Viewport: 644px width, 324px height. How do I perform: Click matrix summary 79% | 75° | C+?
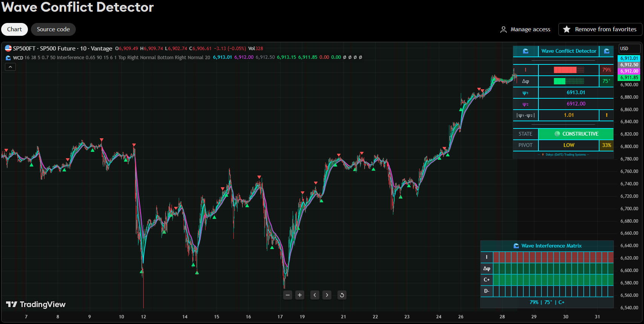(x=547, y=302)
